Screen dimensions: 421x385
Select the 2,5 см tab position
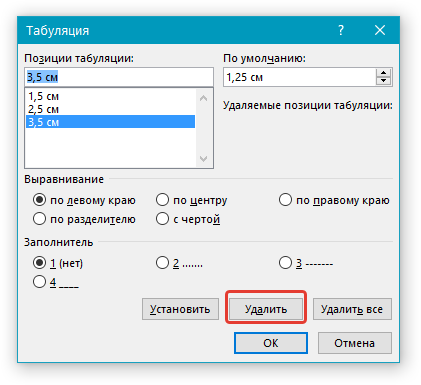click(110, 109)
